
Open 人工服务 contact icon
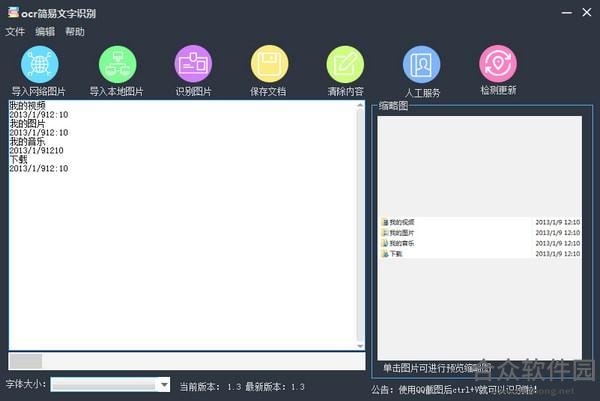[x=422, y=64]
